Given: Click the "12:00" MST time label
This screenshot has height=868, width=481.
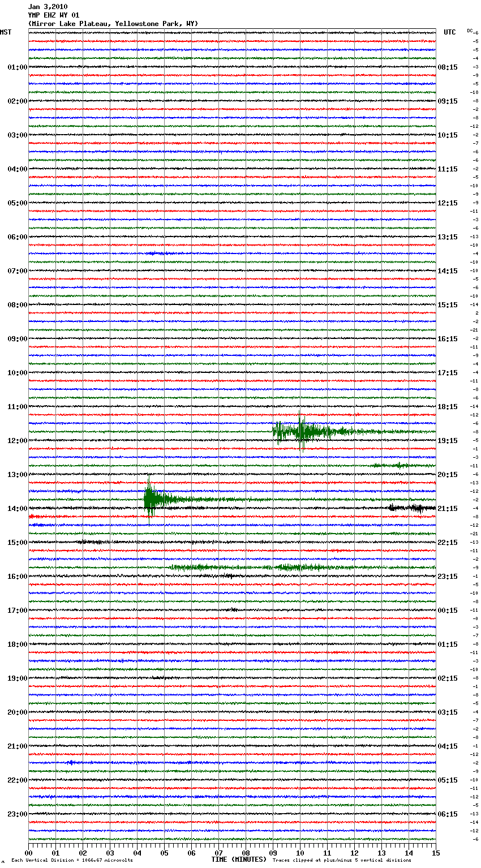Looking at the screenshot, I should pyautogui.click(x=18, y=441).
